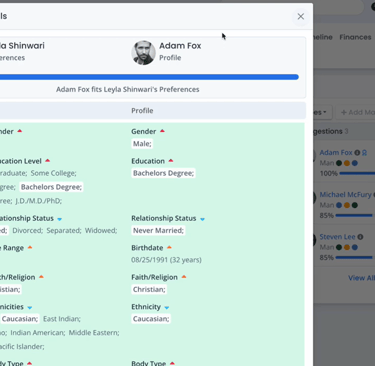Click the info icon next to Steven Lee
The height and width of the screenshot is (366, 375).
click(360, 237)
